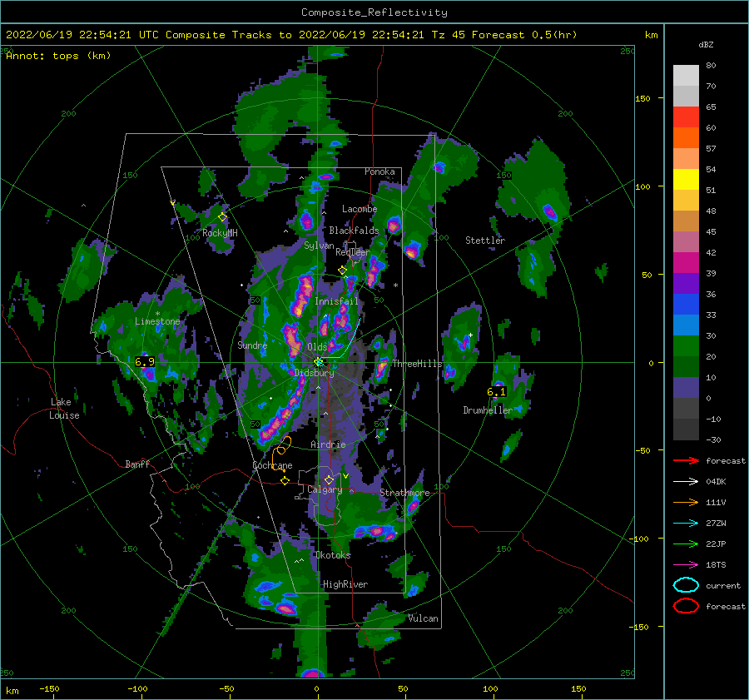The image size is (749, 700).
Task: Click the 111V track name in legend
Action: pos(716,502)
